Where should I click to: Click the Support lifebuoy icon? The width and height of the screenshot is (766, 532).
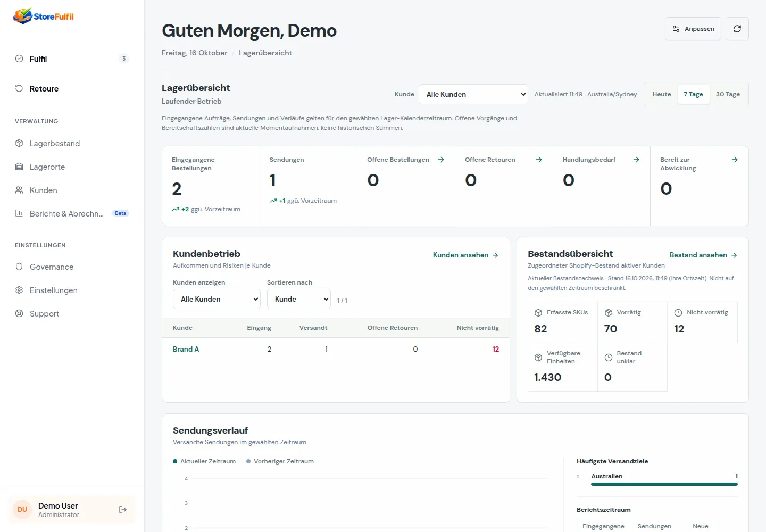(19, 313)
